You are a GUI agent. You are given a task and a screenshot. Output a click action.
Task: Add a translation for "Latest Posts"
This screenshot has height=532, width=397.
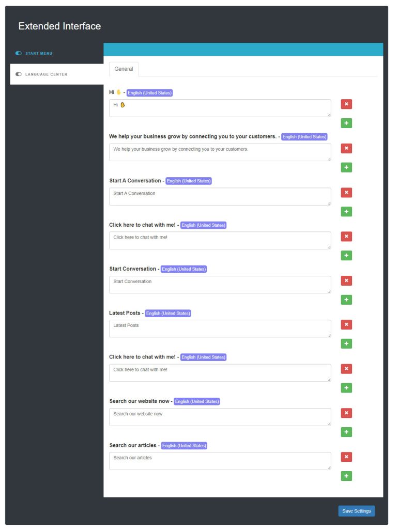pyautogui.click(x=346, y=343)
